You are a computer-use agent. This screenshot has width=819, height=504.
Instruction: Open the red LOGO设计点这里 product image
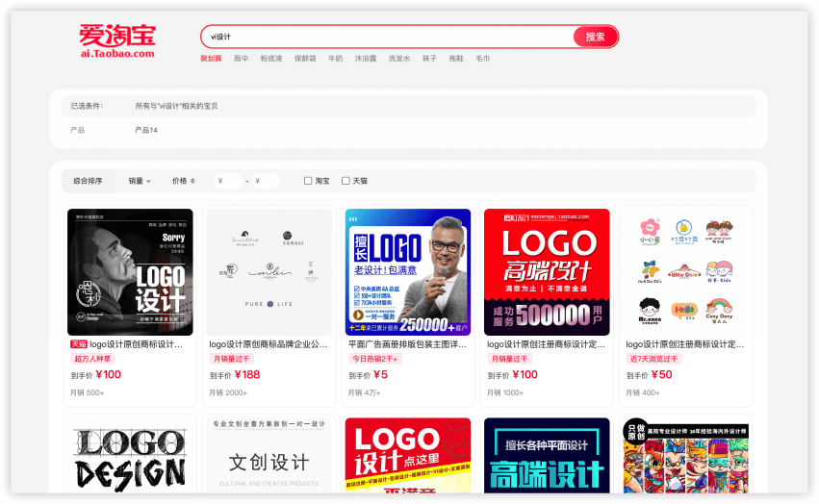click(408, 456)
